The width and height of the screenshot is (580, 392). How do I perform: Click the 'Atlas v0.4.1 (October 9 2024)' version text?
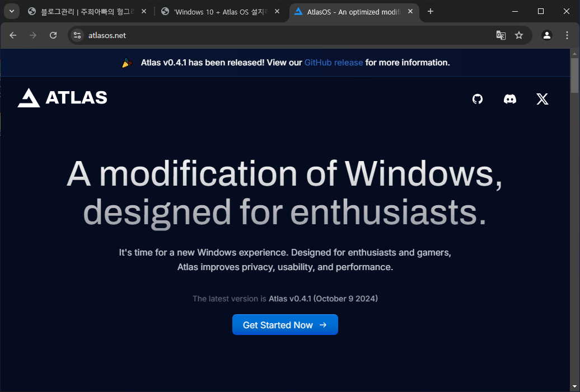click(323, 299)
